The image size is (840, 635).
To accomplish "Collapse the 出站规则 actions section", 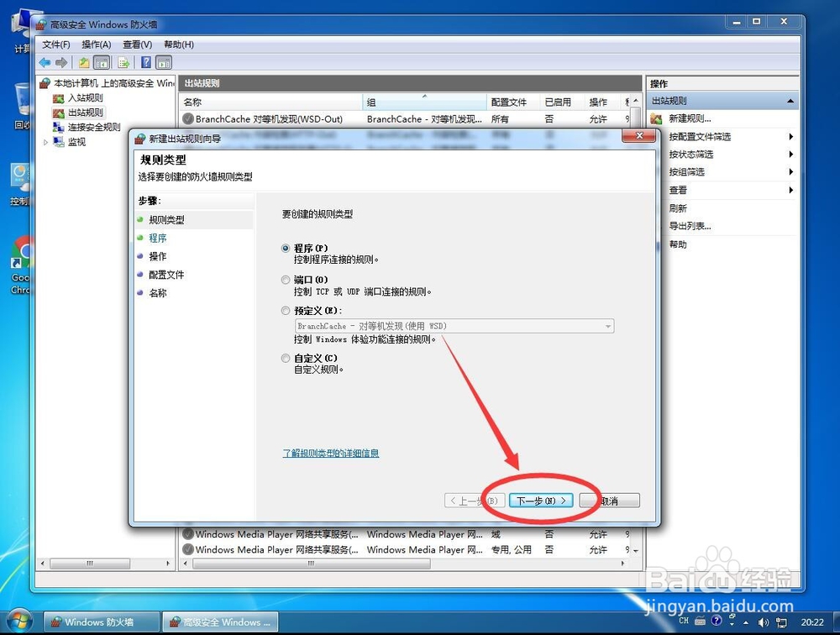I will pos(790,100).
